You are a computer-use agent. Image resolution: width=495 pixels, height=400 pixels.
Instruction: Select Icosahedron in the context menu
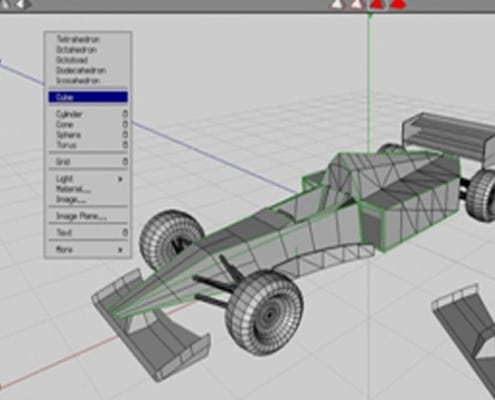(88, 80)
